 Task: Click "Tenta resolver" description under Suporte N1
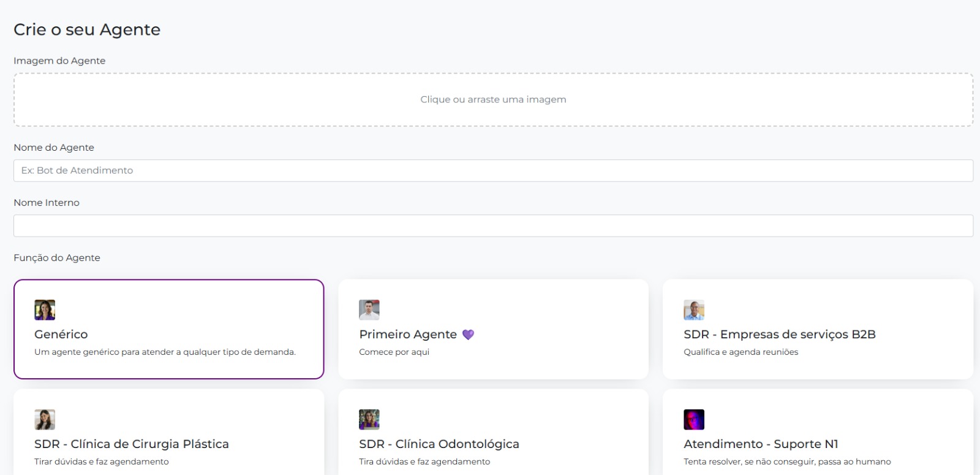(787, 462)
